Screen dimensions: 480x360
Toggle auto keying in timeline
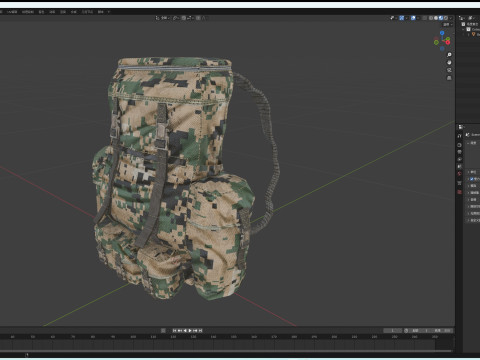coord(163,330)
